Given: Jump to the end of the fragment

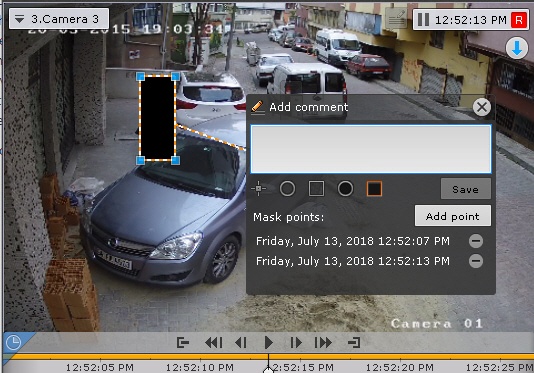Looking at the screenshot, I should (354, 342).
